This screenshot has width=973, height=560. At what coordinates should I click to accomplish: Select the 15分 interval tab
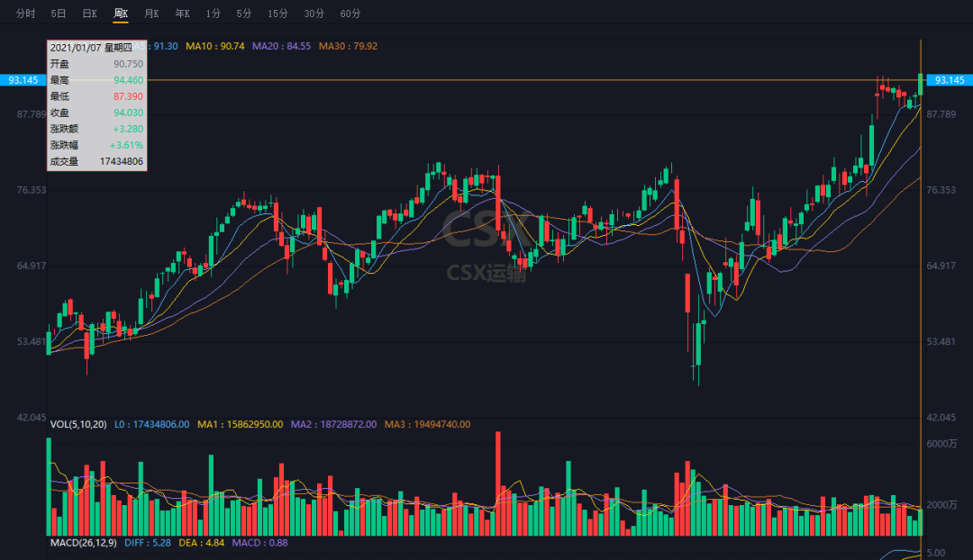pyautogui.click(x=277, y=14)
